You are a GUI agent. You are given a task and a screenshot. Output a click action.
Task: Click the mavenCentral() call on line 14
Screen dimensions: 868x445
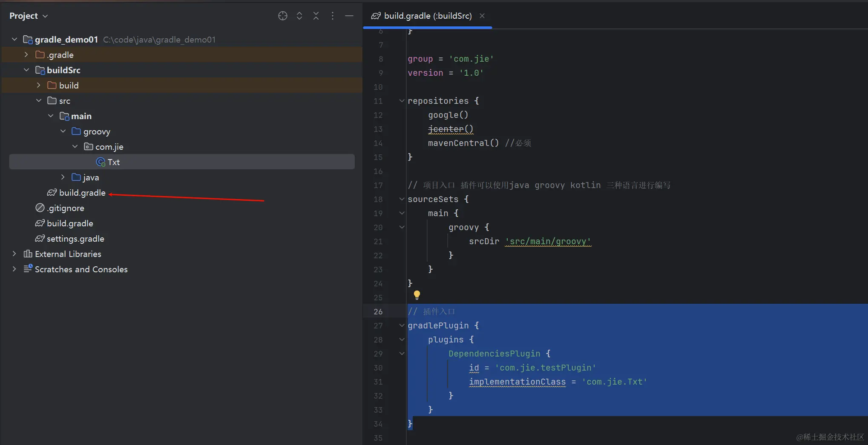click(x=463, y=143)
